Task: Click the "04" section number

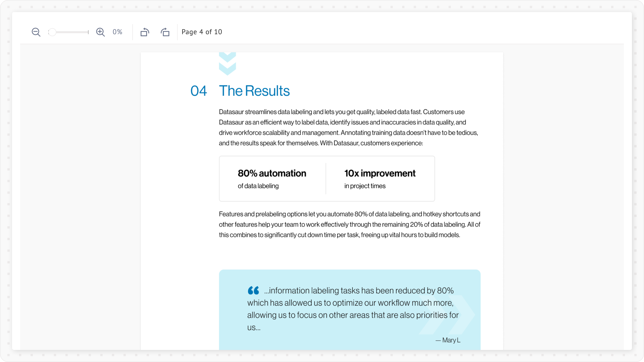Action: pyautogui.click(x=198, y=91)
